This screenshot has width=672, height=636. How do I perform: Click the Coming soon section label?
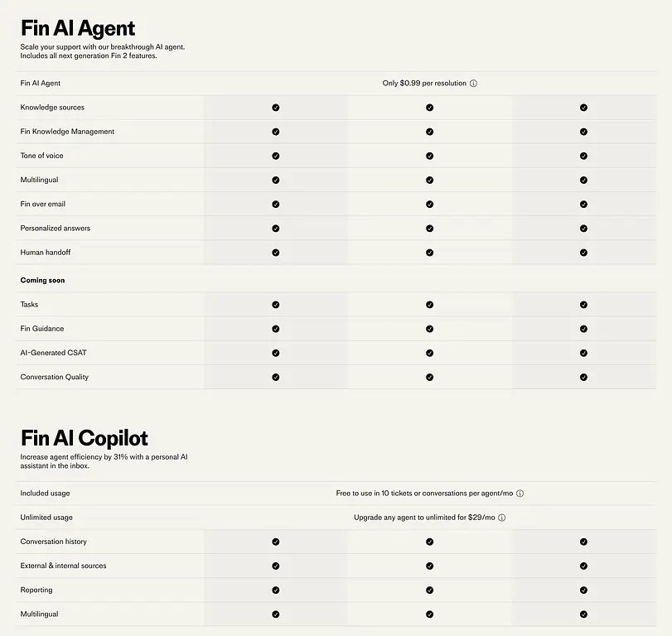pos(42,281)
